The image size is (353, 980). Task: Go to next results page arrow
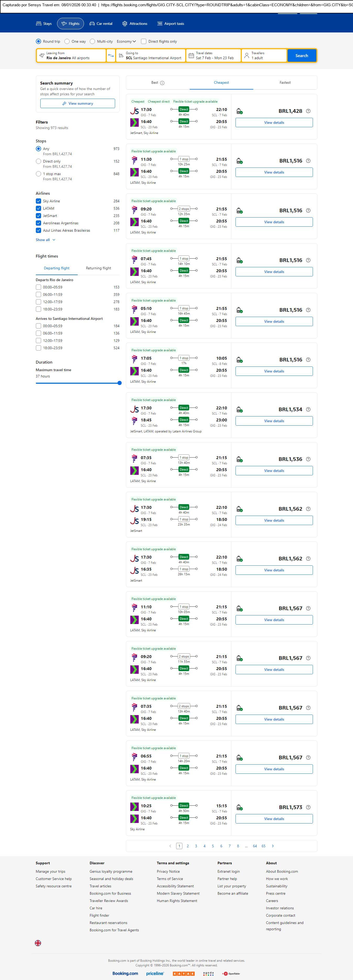tap(273, 846)
